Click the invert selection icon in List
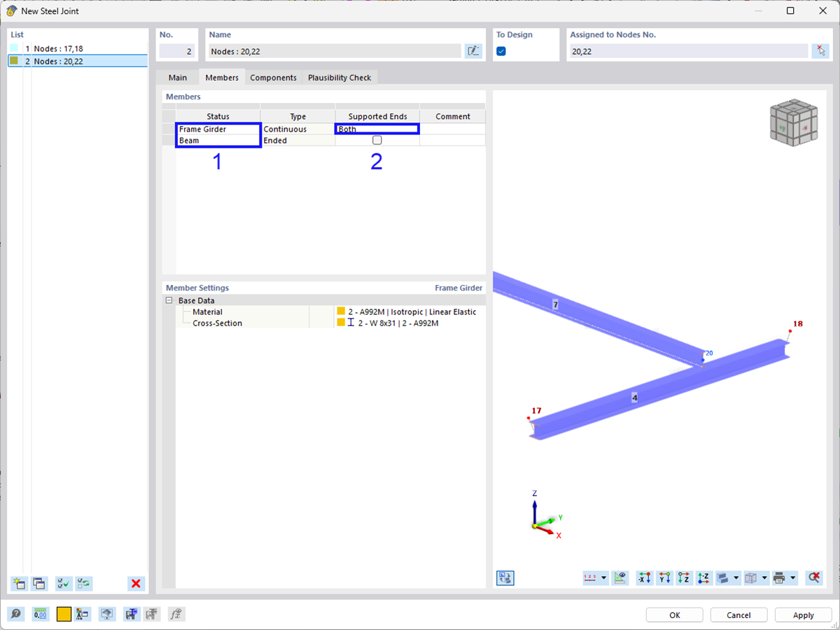Image resolution: width=840 pixels, height=630 pixels. pos(84,583)
